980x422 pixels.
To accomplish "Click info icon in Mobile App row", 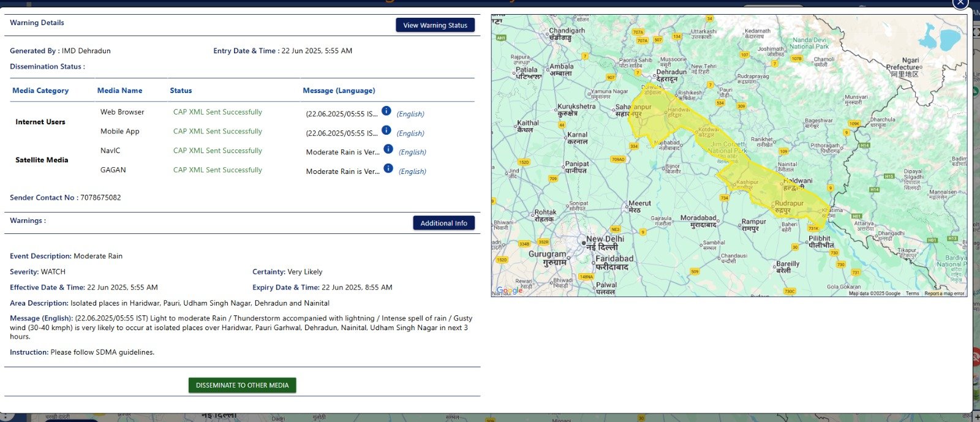I will click(386, 130).
